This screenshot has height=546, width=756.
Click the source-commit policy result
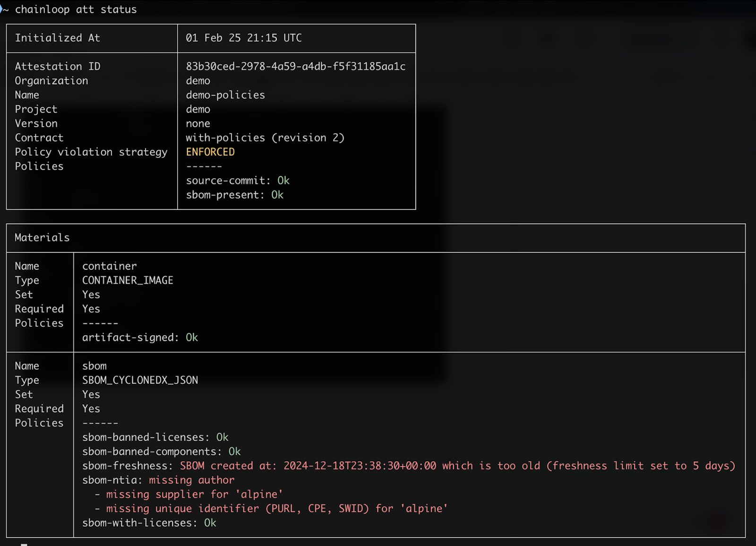pyautogui.click(x=237, y=181)
